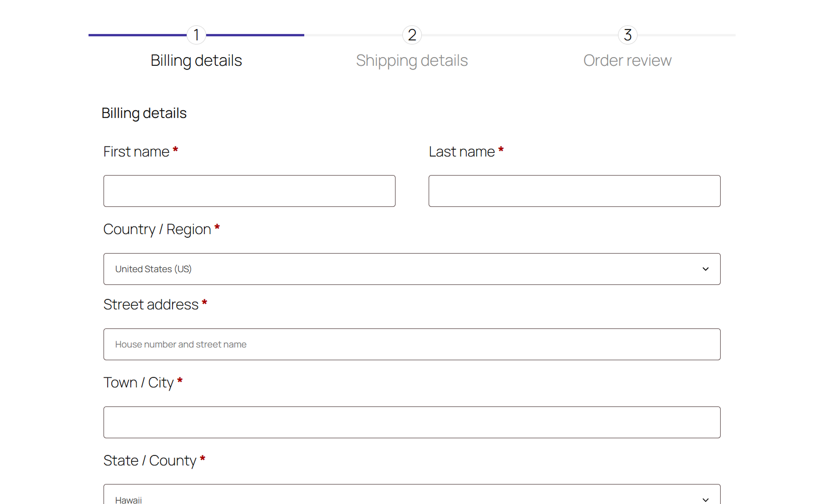821x504 pixels.
Task: Click the House number and street name field
Action: [412, 344]
